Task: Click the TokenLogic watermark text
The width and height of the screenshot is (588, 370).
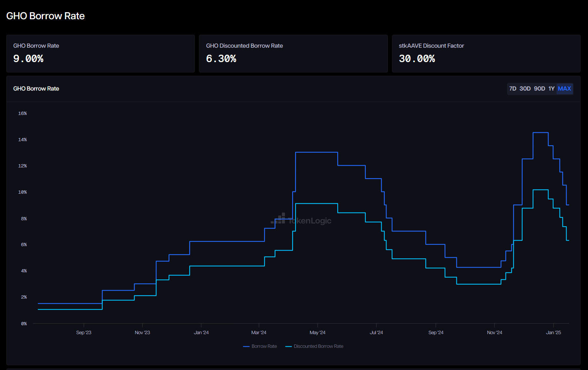Action: pyautogui.click(x=310, y=221)
